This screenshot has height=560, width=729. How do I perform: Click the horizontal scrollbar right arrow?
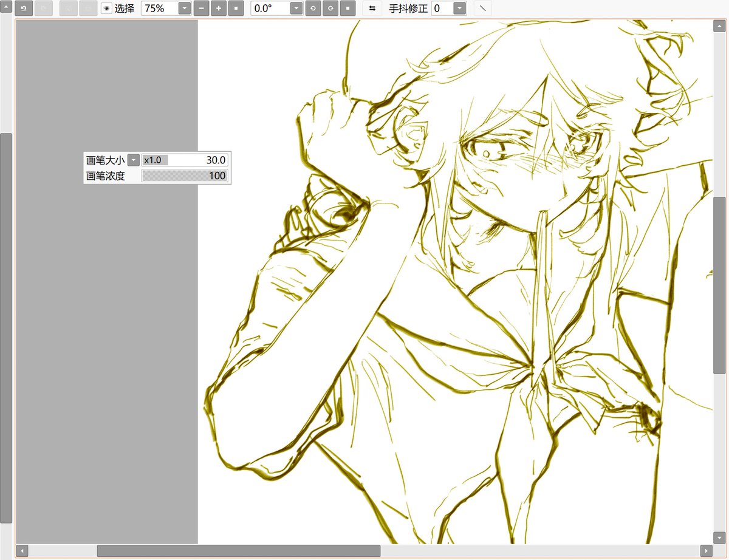pyautogui.click(x=706, y=551)
